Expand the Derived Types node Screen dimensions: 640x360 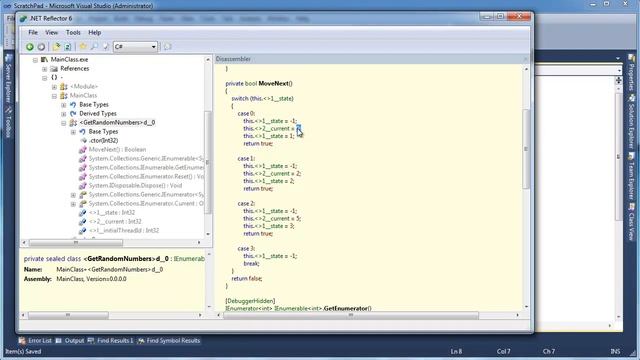coord(64,114)
